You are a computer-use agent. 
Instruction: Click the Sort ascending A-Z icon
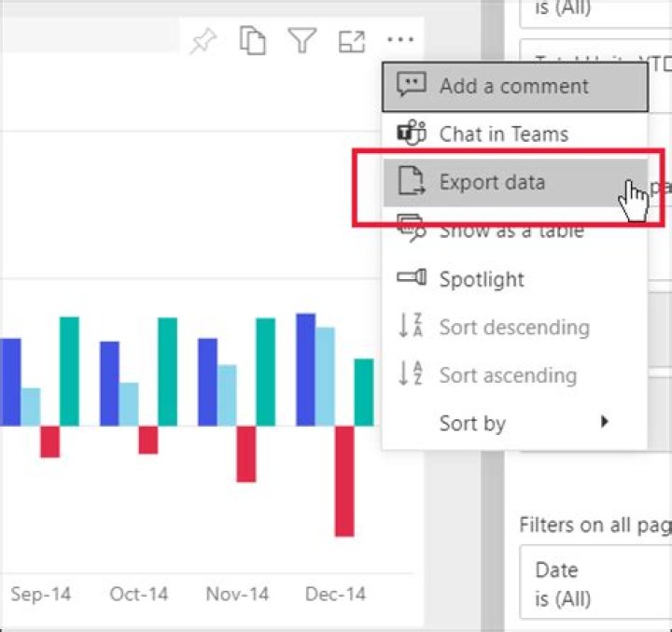pos(411,373)
